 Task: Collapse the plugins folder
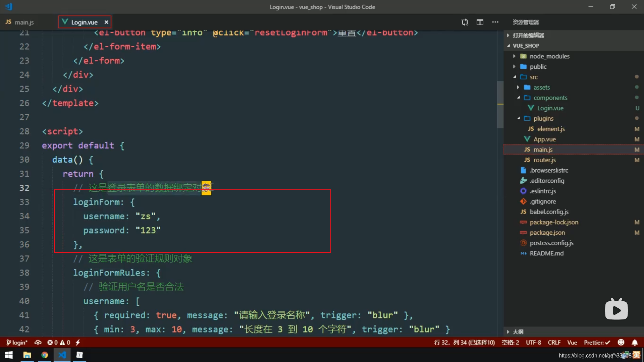pos(518,119)
